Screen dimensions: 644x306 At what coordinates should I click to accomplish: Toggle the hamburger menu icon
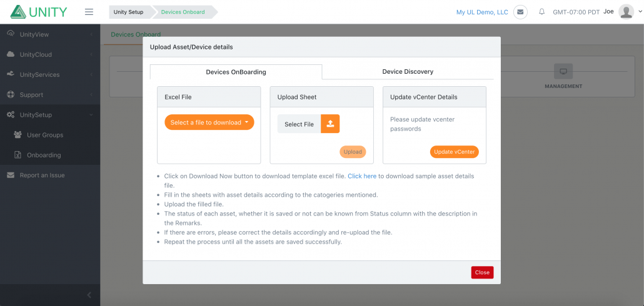point(89,12)
